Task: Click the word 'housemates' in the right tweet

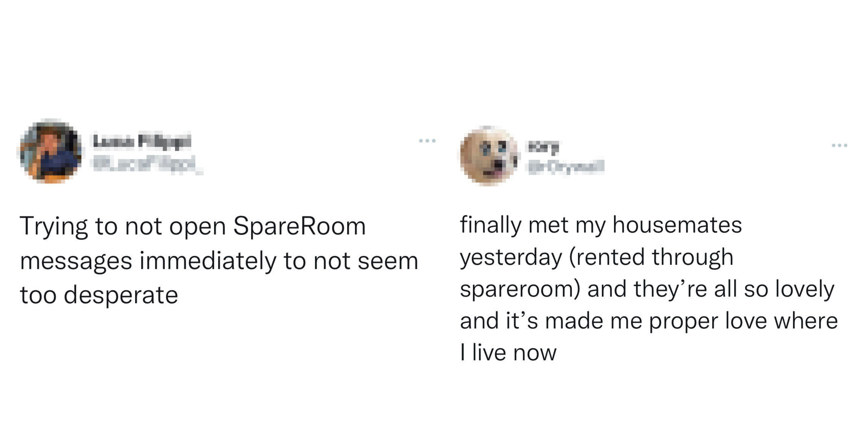Action: click(x=677, y=225)
